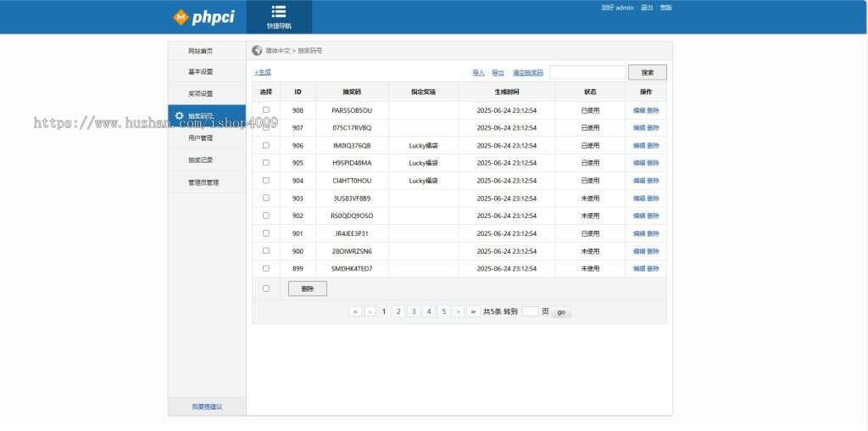Check the box for ID 901
Screen dimensions: 868x431
[265, 233]
